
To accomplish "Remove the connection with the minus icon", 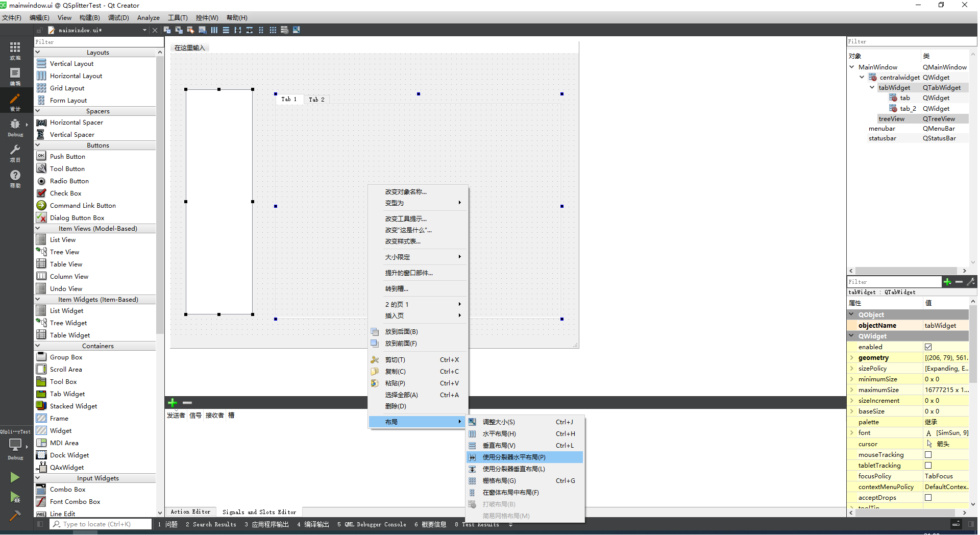I will pyautogui.click(x=187, y=402).
